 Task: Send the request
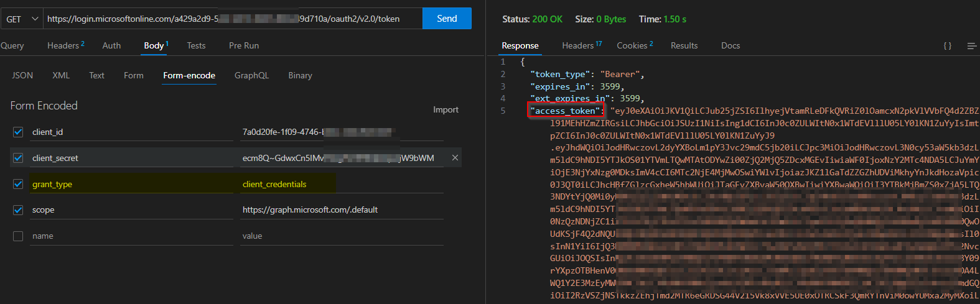click(x=447, y=19)
